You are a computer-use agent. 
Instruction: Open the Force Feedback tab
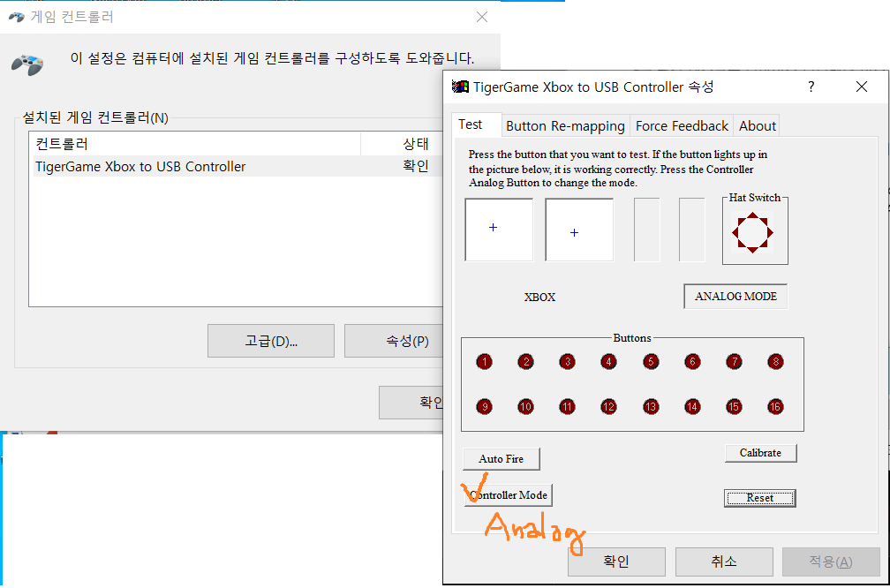tap(682, 126)
